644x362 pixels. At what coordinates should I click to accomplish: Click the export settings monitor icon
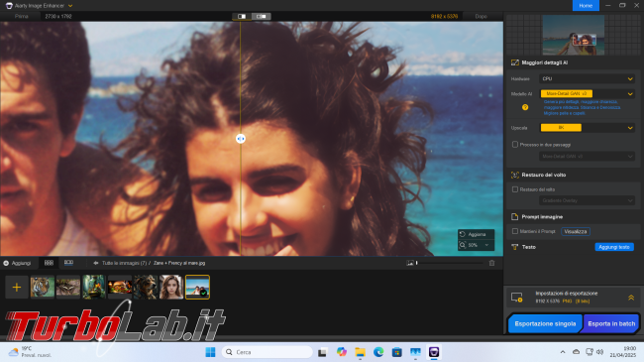pyautogui.click(x=517, y=298)
